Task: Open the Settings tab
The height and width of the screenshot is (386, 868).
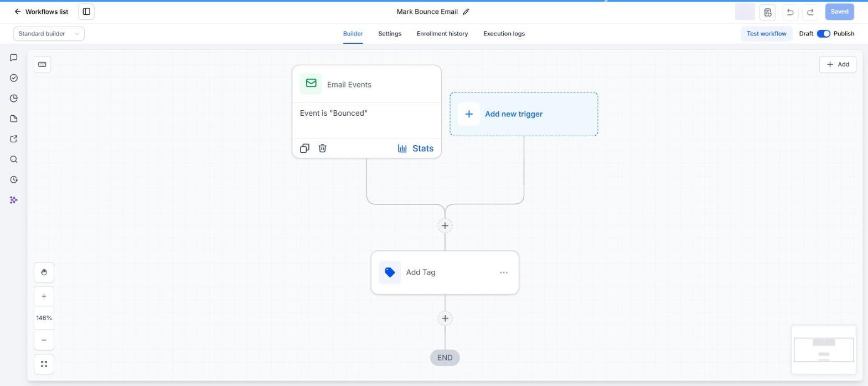Action: (x=390, y=34)
